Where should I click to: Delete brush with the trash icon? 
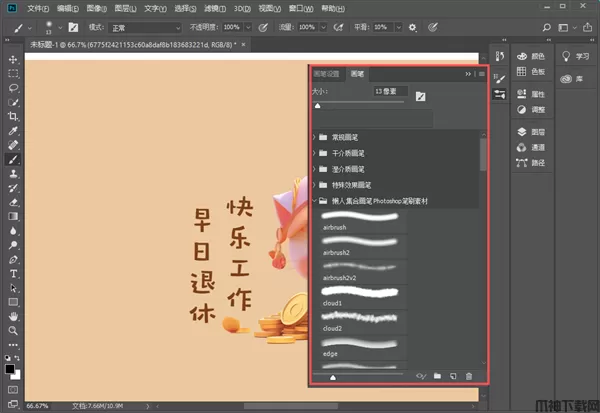tap(469, 376)
